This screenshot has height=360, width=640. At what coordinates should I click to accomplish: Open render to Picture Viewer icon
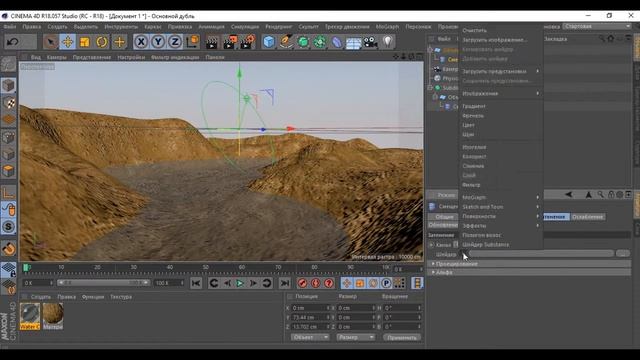pyautogui.click(x=230, y=42)
